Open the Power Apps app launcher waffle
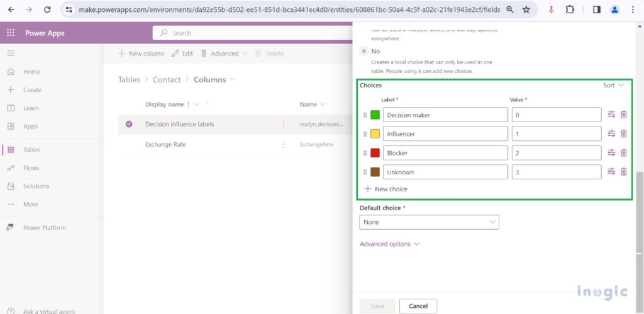Image resolution: width=644 pixels, height=314 pixels. click(11, 33)
